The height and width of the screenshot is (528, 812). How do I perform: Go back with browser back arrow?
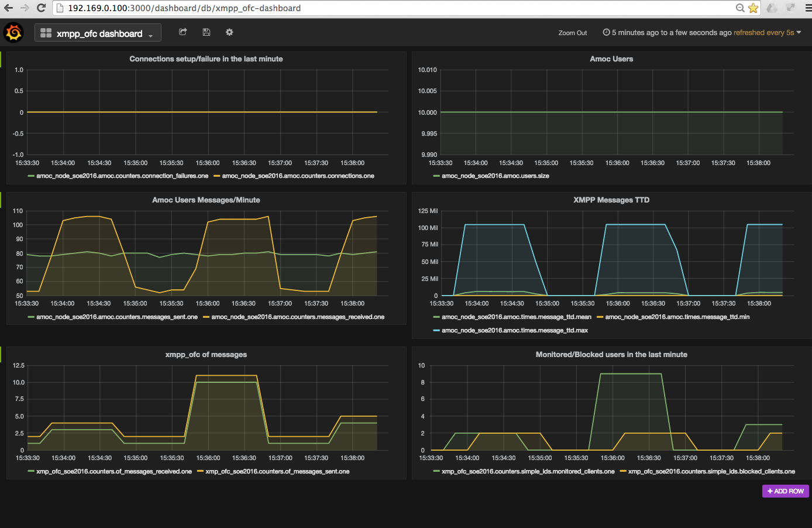click(8, 8)
